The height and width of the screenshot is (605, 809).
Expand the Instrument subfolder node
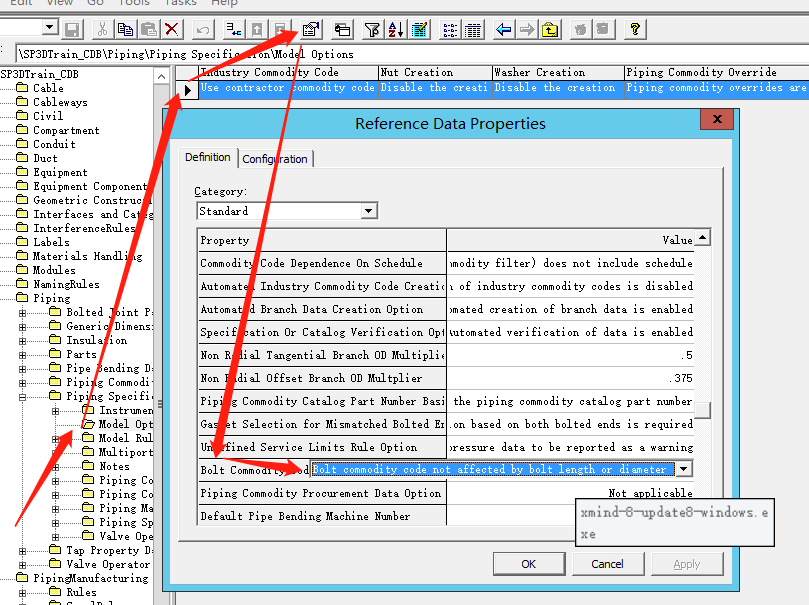pos(55,411)
